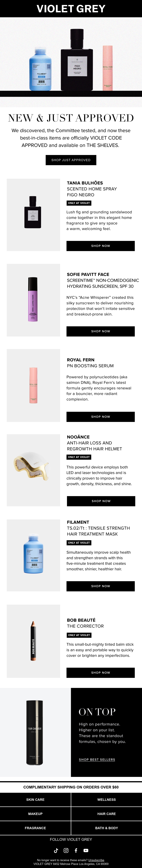Select the Wellness category
This screenshot has height=868, width=142.
[107, 799]
